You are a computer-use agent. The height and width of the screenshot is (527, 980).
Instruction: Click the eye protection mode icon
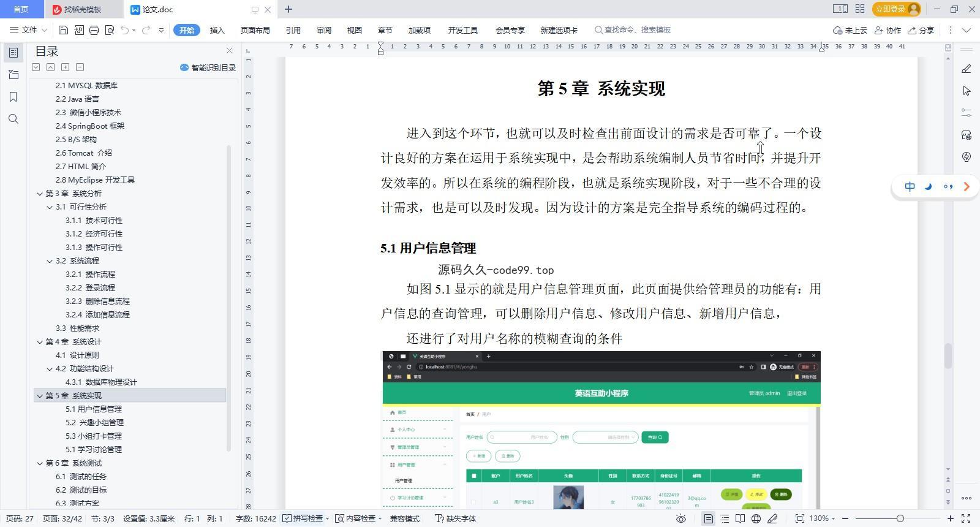[680, 518]
